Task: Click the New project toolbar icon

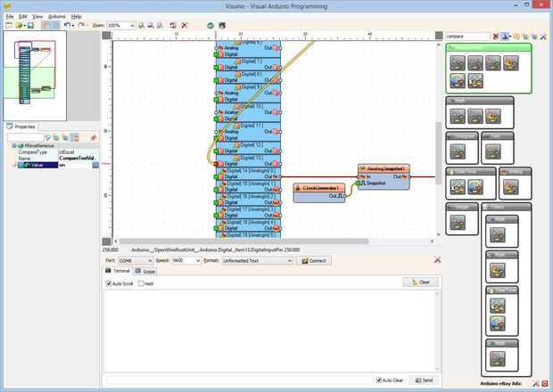Action: click(x=9, y=25)
